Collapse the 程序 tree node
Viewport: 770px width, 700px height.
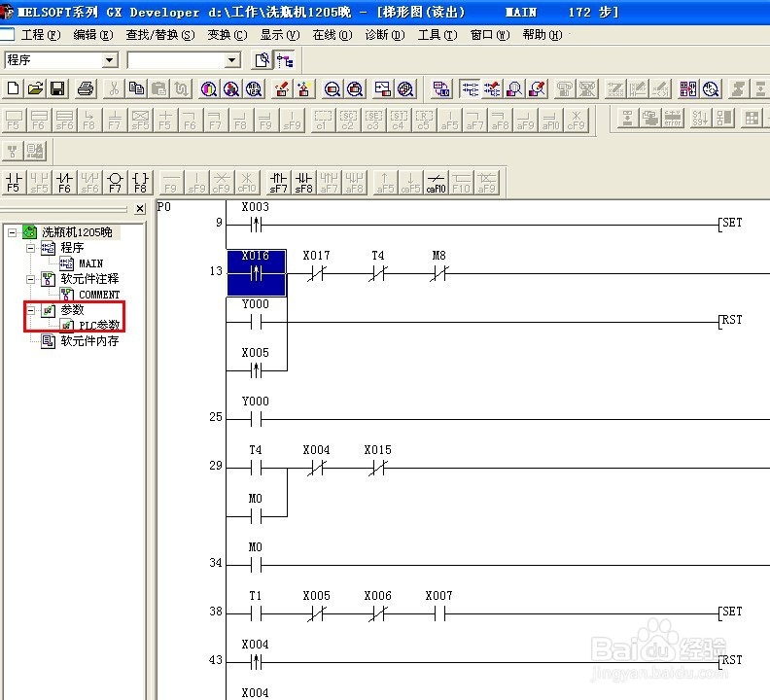[x=30, y=248]
